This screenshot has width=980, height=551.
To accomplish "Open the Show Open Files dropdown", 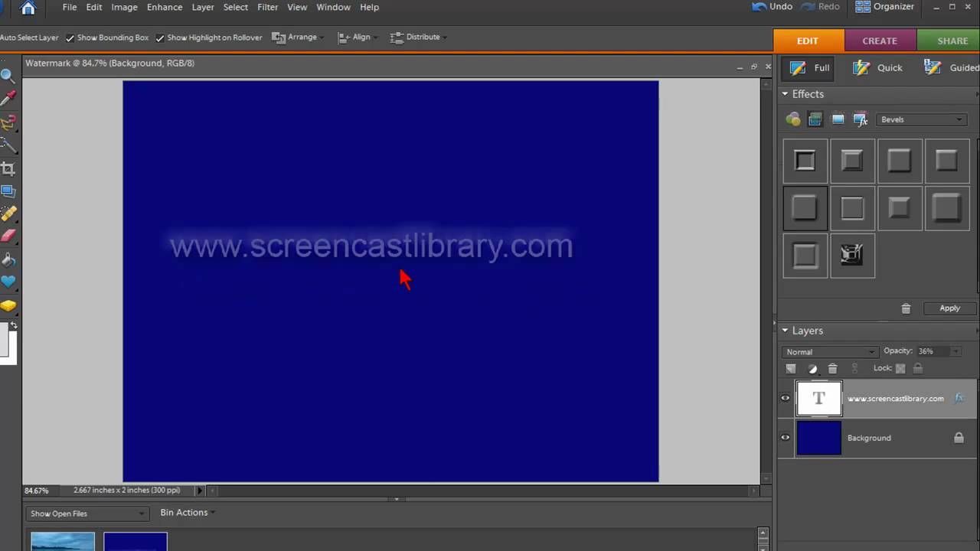I will 87,514.
